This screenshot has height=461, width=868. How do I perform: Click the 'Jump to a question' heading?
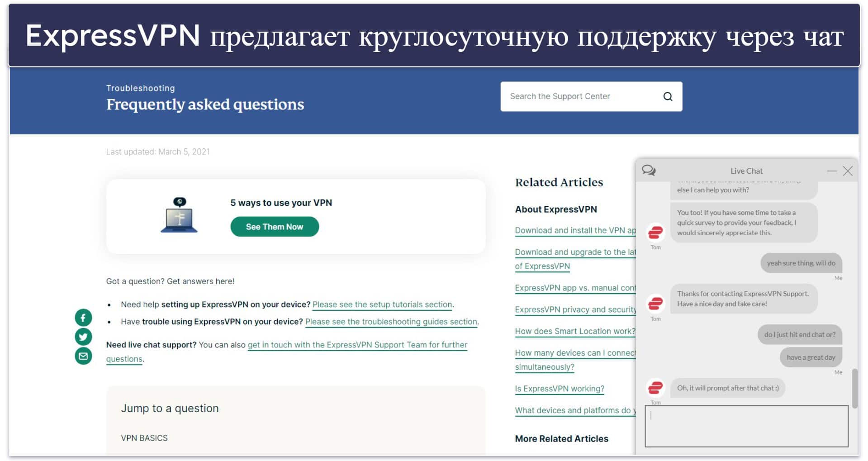pyautogui.click(x=170, y=408)
